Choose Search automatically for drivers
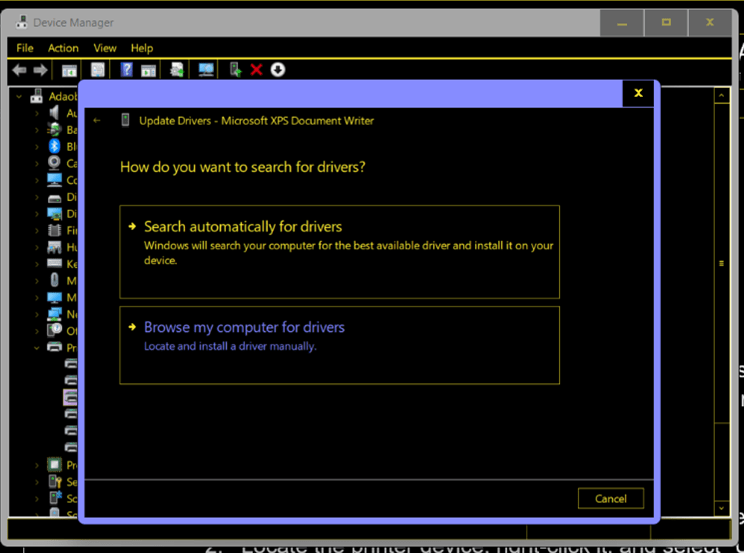The image size is (744, 553). tap(339, 252)
